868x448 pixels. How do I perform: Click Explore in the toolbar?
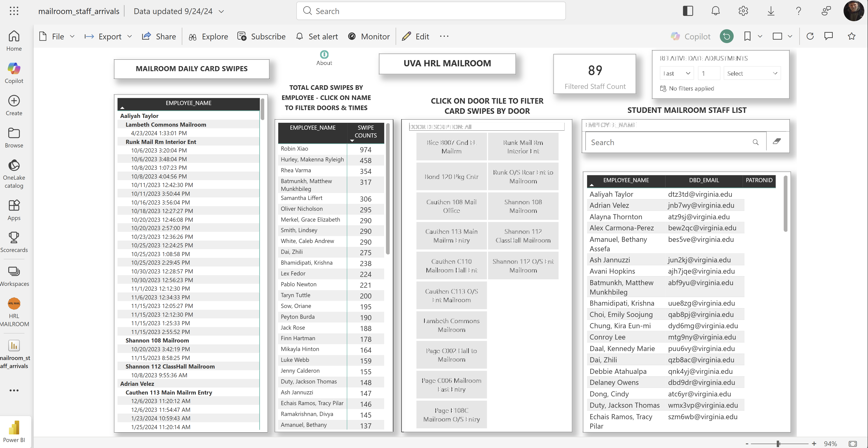(x=208, y=36)
